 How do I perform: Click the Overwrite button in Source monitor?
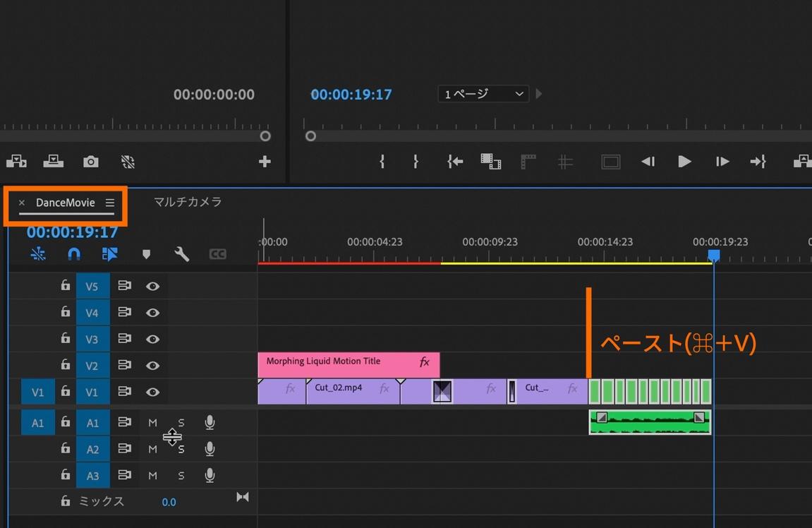click(53, 162)
